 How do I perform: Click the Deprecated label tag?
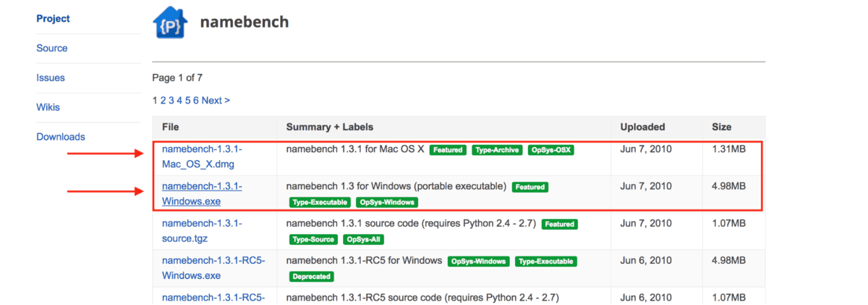pos(312,276)
